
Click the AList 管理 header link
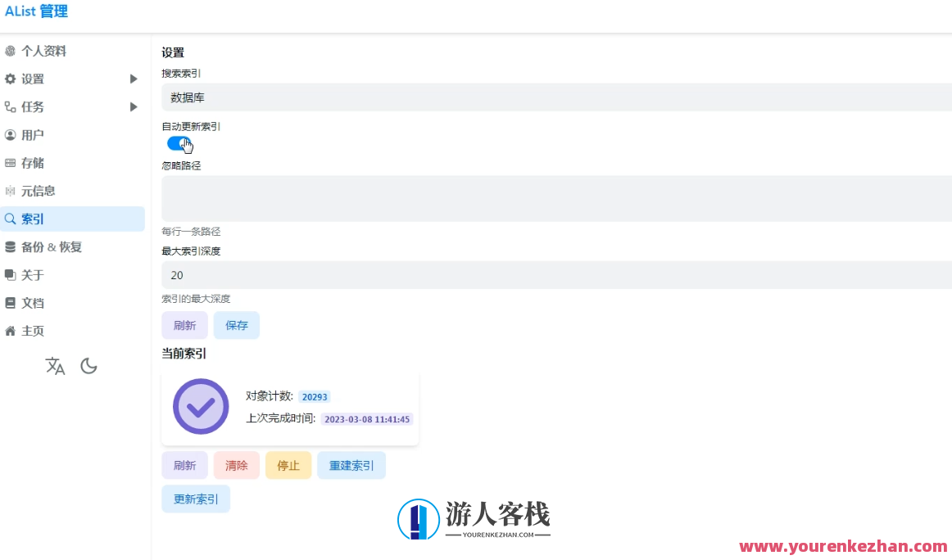click(36, 11)
